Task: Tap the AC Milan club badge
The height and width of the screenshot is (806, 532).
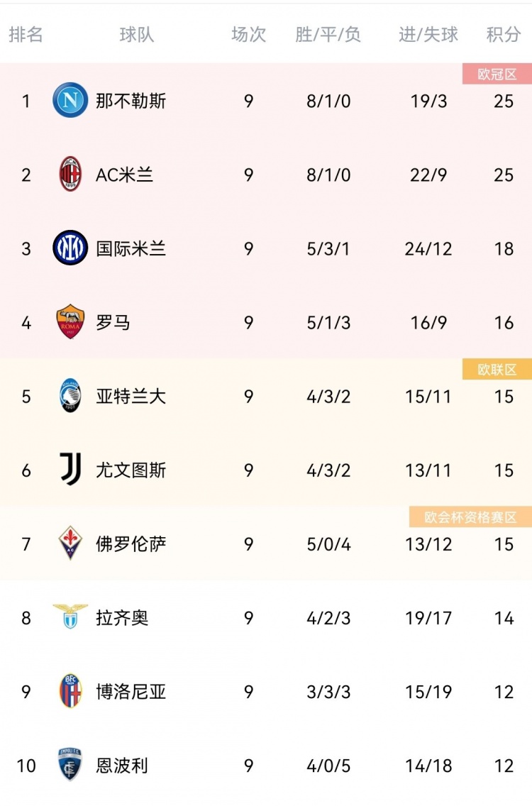Action: [x=70, y=175]
